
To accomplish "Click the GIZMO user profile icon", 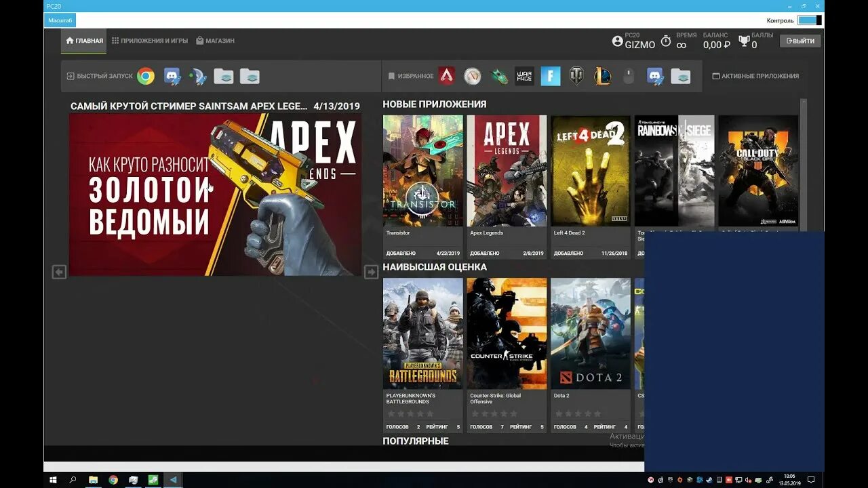I will (x=617, y=41).
